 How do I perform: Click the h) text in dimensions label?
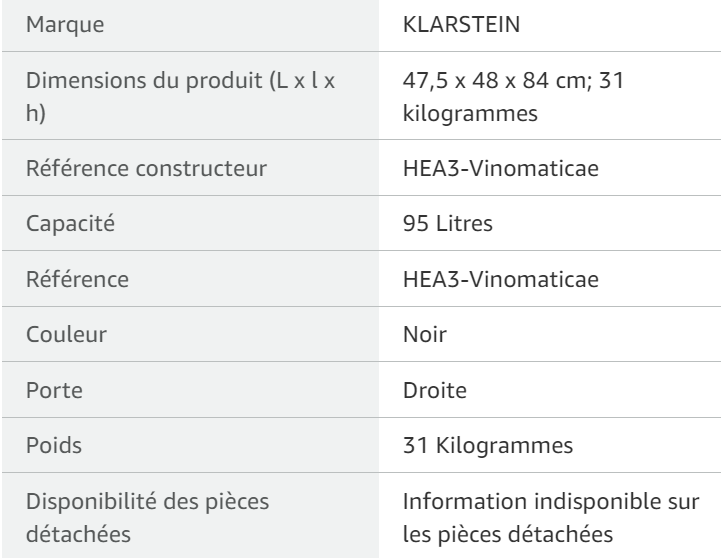(x=35, y=114)
